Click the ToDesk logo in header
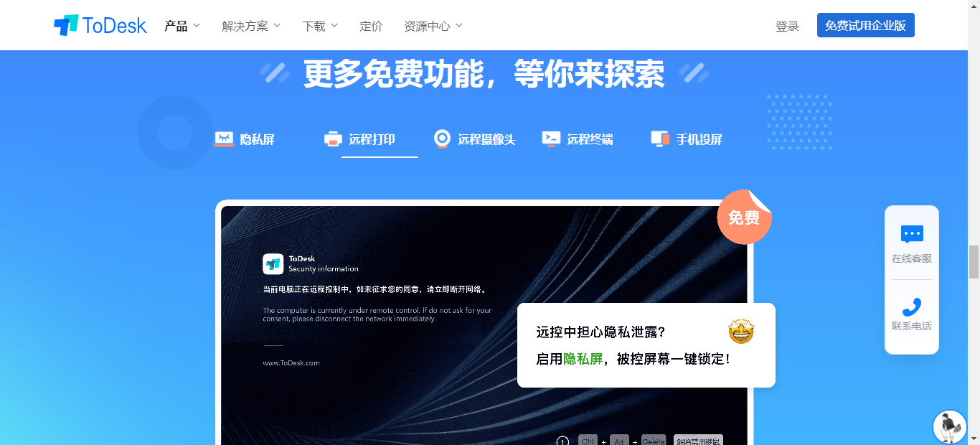This screenshot has height=445, width=980. pos(100,26)
